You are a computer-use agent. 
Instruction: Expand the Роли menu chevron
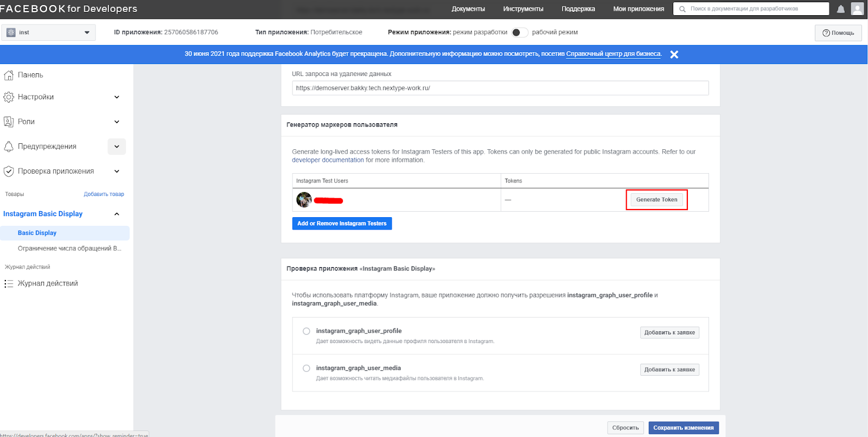click(x=117, y=122)
